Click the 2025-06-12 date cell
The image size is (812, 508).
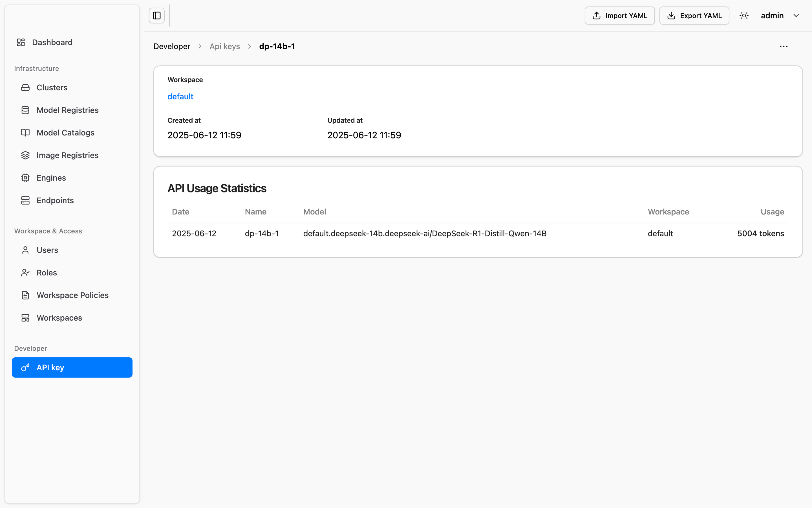(x=194, y=233)
